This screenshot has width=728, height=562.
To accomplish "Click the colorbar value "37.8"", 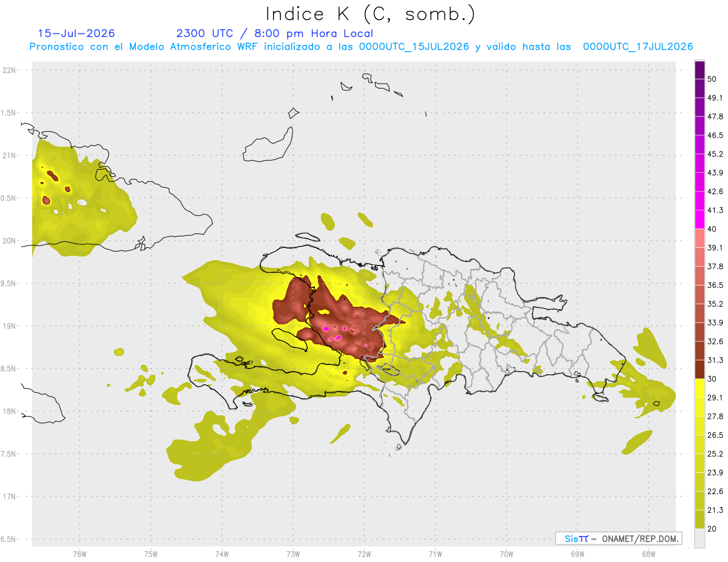I will pos(715,266).
